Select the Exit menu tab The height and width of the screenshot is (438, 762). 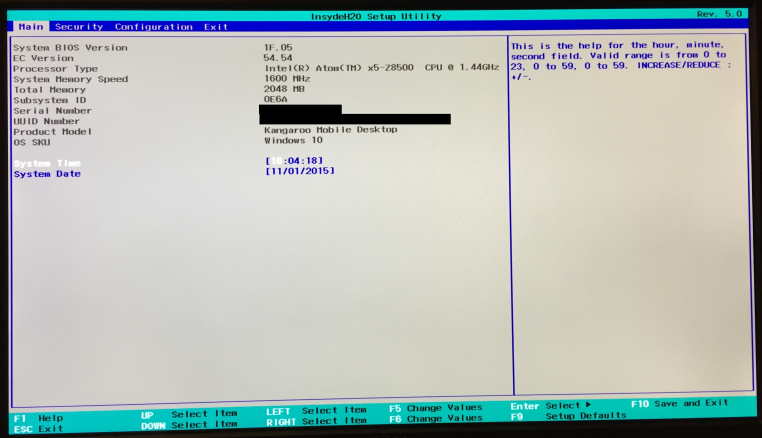(x=216, y=27)
